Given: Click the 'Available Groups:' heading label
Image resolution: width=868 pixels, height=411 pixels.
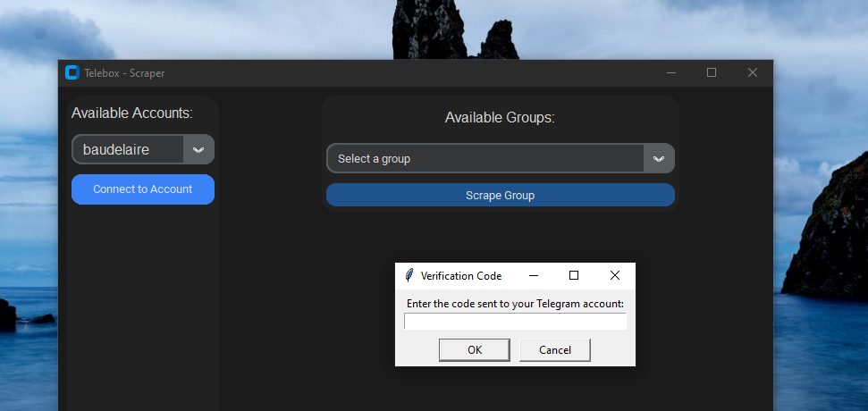Looking at the screenshot, I should [500, 118].
